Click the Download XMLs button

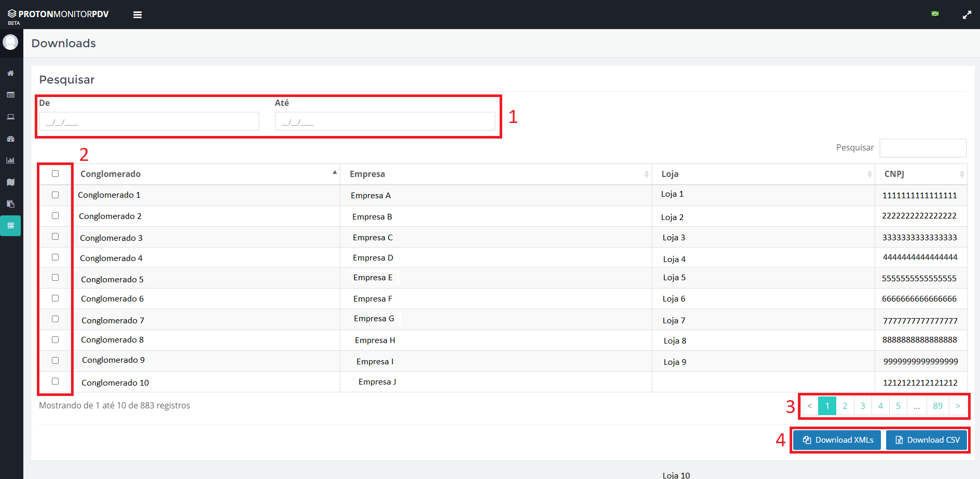(x=837, y=440)
